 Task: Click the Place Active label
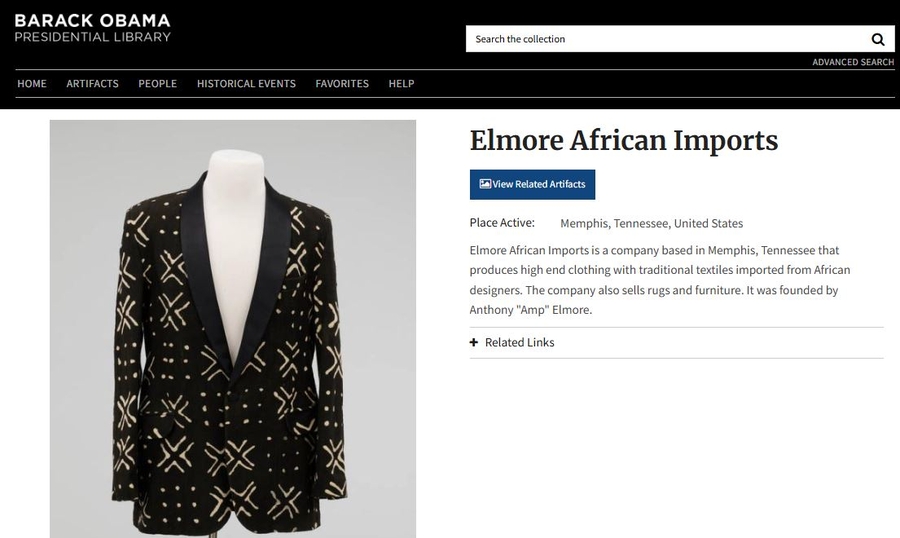point(502,223)
